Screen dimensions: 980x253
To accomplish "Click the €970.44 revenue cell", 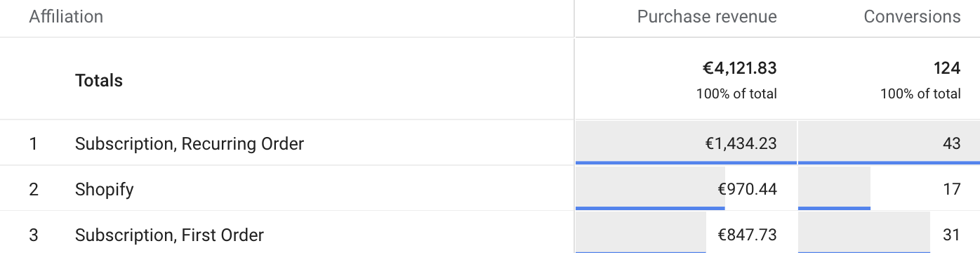I will point(686,189).
